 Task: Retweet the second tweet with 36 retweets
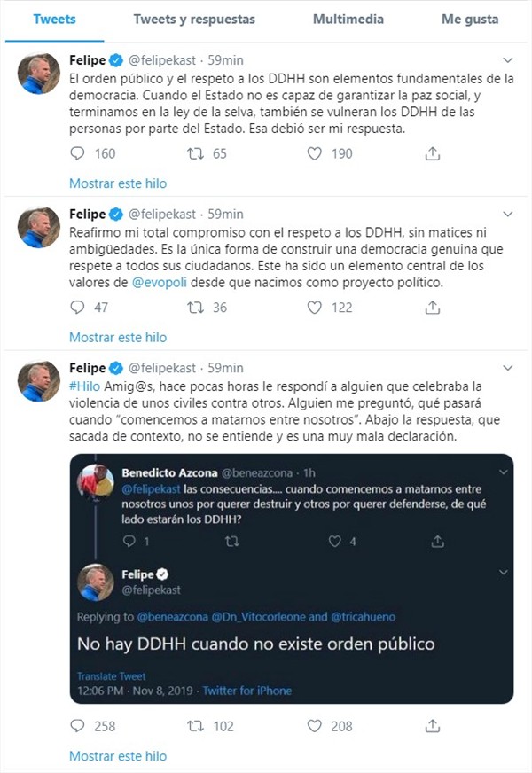pos(196,307)
